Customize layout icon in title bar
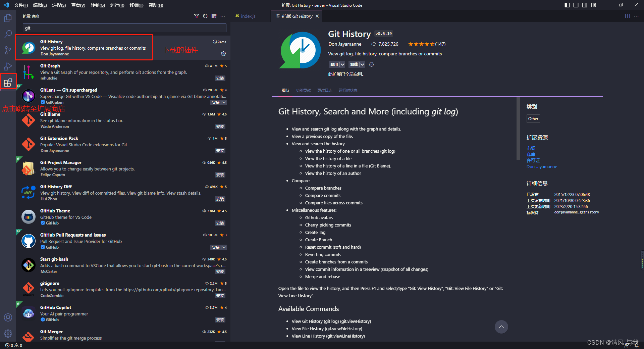The image size is (644, 349). 594,5
